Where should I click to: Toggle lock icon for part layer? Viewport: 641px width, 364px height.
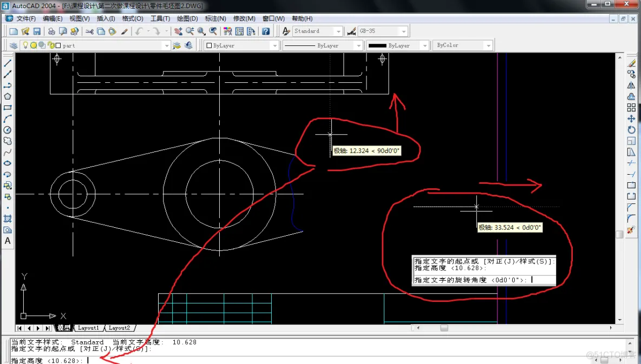[x=51, y=45]
